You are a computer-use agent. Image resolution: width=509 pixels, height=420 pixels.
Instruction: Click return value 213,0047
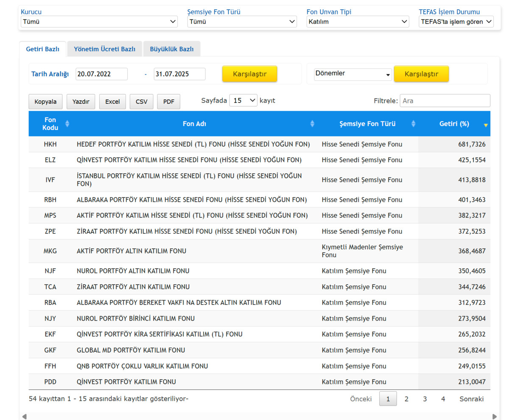pyautogui.click(x=472, y=382)
